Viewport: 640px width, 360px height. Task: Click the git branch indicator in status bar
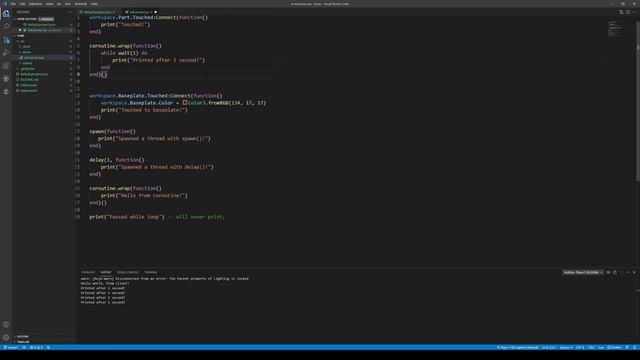(x=11, y=347)
